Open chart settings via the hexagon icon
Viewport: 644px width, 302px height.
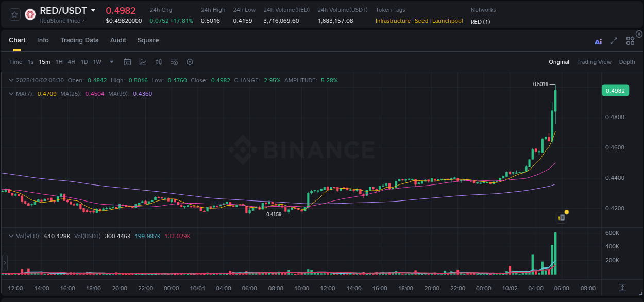(190, 62)
